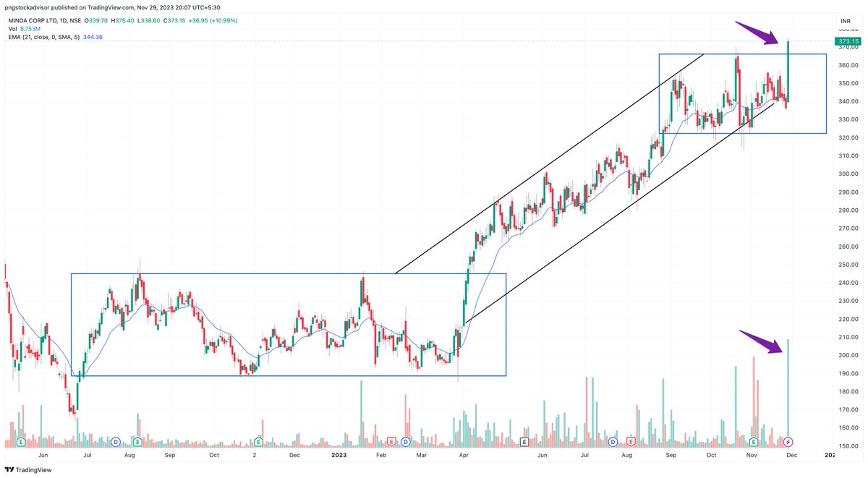
Task: Click the purple lightning event marker near Dec
Action: coord(788,441)
